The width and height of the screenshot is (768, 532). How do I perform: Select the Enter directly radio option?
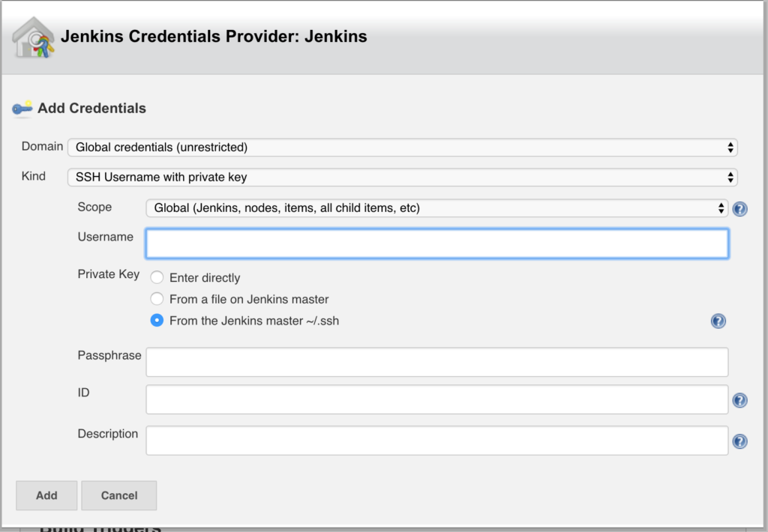pyautogui.click(x=157, y=277)
